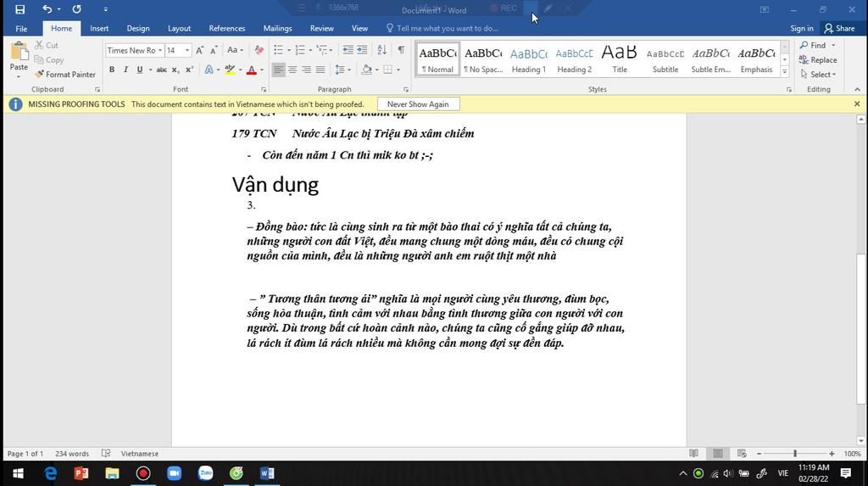Click Sign in
The image size is (868, 486).
(802, 28)
